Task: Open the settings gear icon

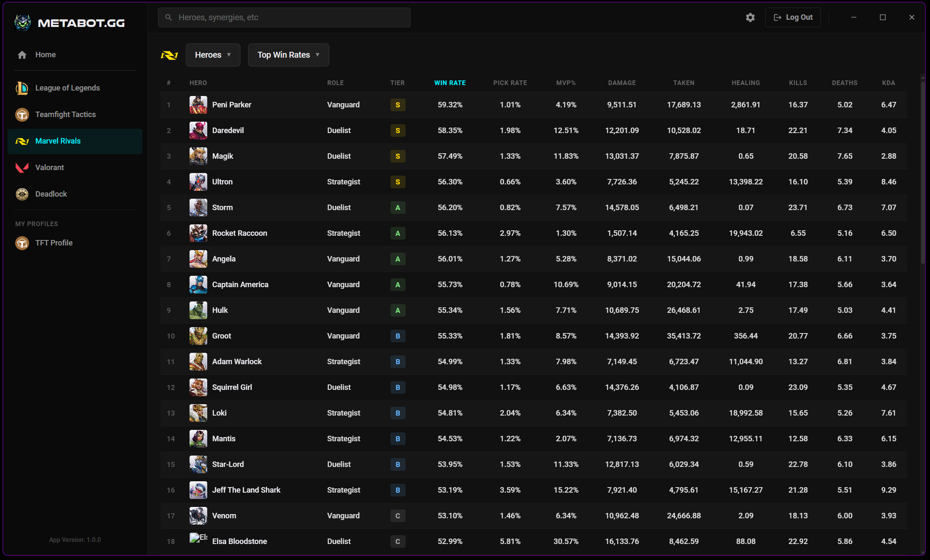Action: point(750,17)
